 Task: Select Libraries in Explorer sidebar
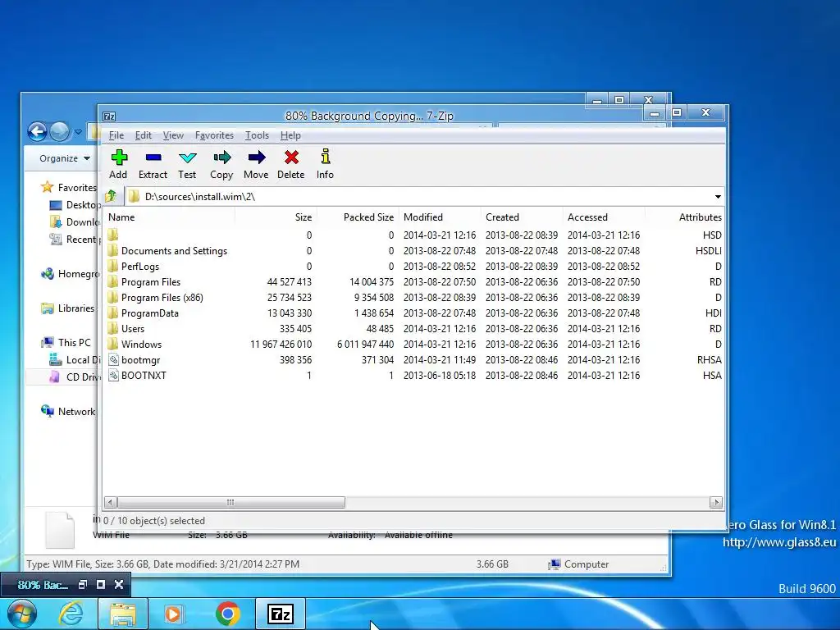point(67,308)
